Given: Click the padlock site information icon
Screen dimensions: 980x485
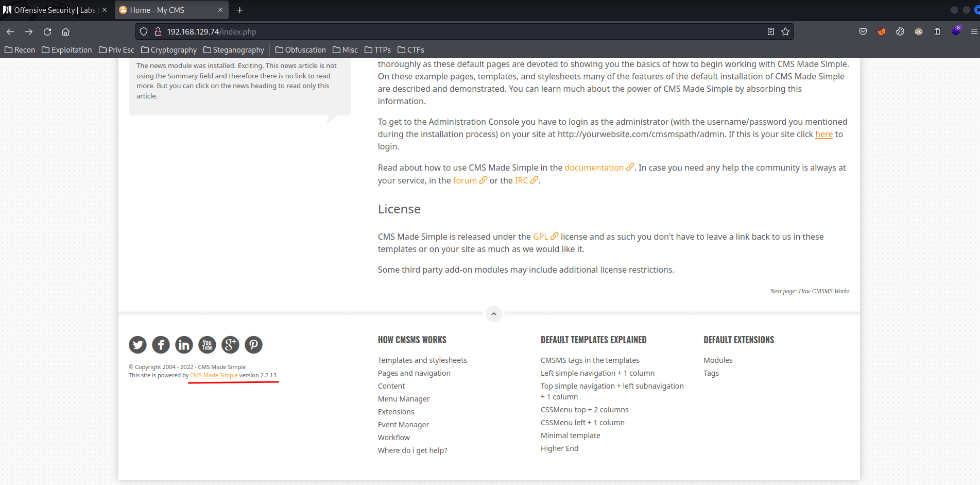Looking at the screenshot, I should [x=158, y=32].
